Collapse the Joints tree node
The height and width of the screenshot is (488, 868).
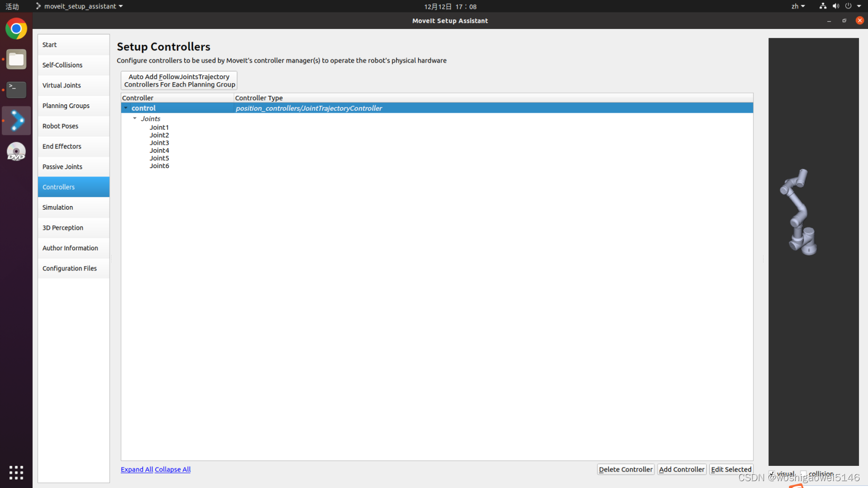tap(135, 119)
